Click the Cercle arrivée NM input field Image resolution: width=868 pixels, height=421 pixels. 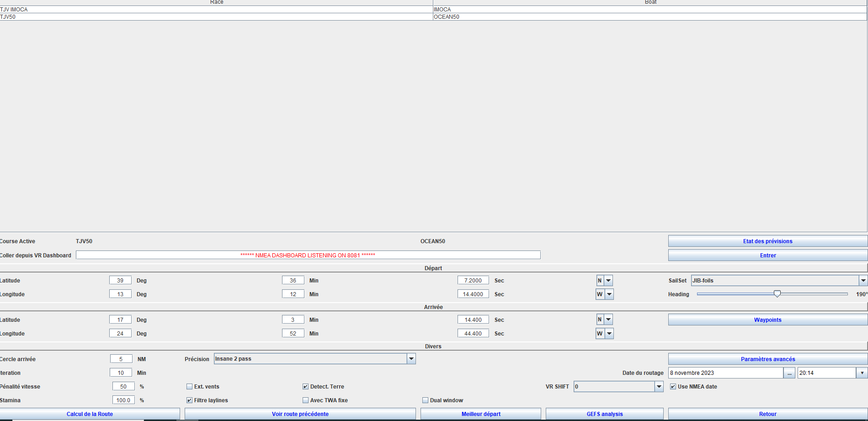pyautogui.click(x=121, y=359)
